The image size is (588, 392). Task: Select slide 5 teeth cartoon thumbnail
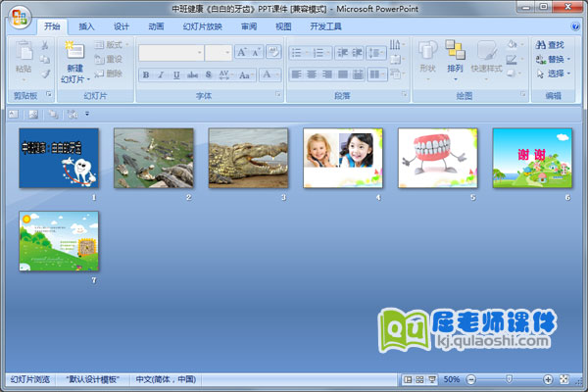438,158
